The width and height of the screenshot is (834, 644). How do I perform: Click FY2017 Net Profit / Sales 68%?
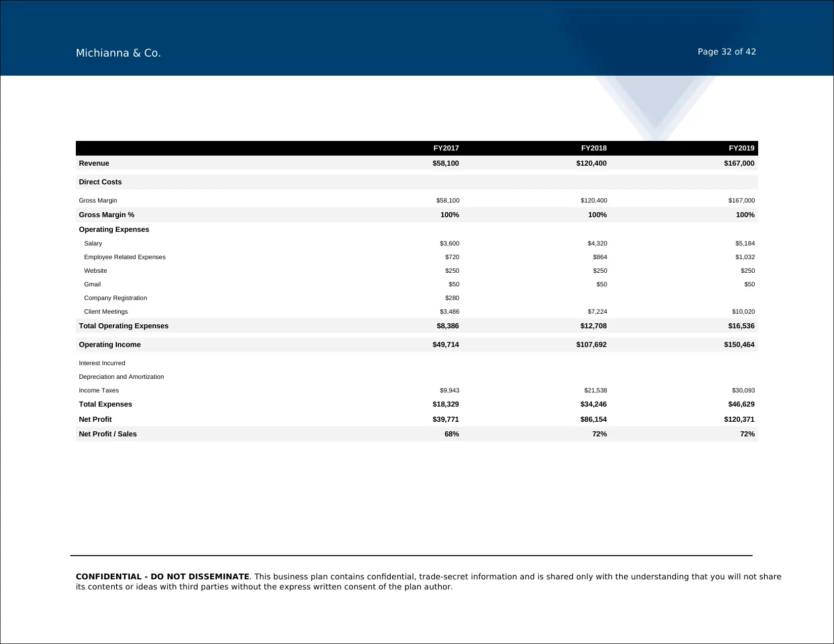(452, 434)
